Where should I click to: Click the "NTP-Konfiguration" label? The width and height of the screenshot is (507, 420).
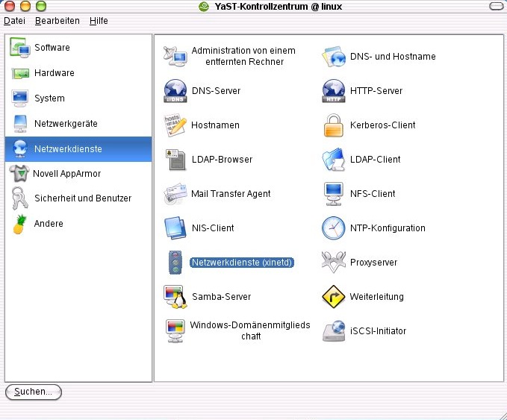click(x=388, y=228)
